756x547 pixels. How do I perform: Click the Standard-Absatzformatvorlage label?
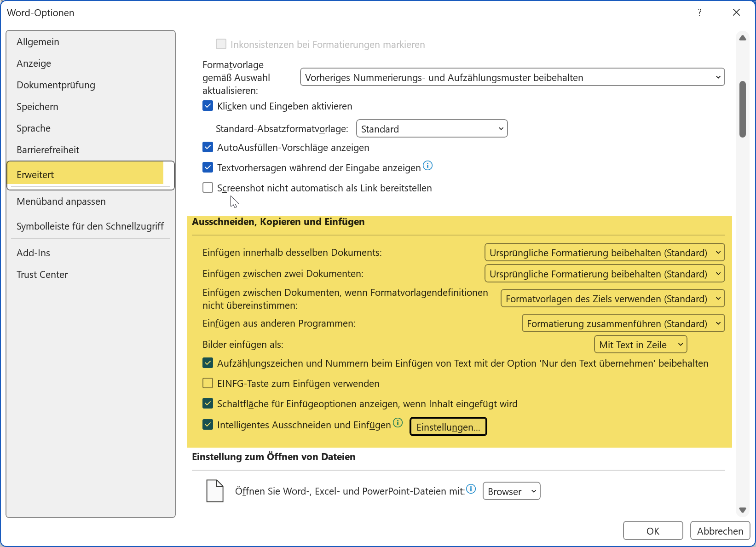point(282,129)
